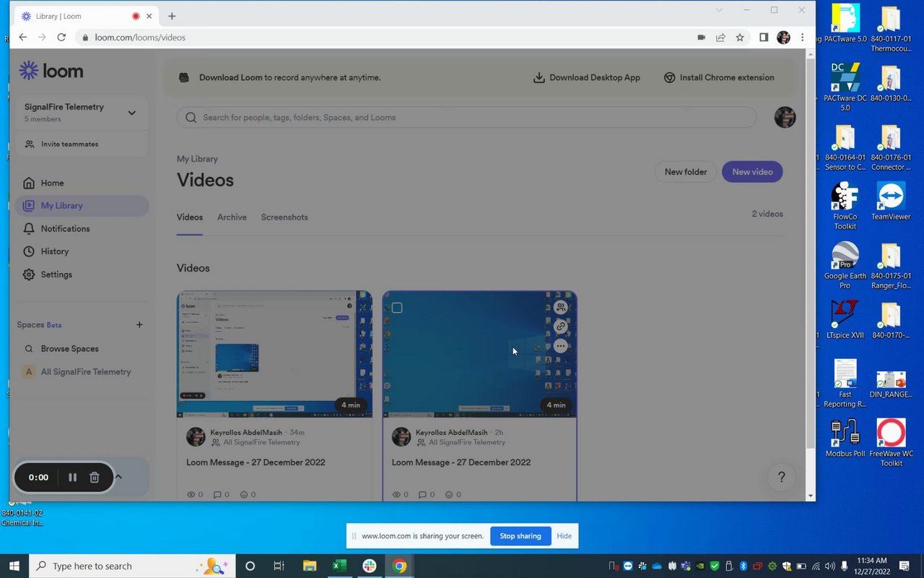
Task: Open the profile avatar next to search
Action: click(x=785, y=117)
